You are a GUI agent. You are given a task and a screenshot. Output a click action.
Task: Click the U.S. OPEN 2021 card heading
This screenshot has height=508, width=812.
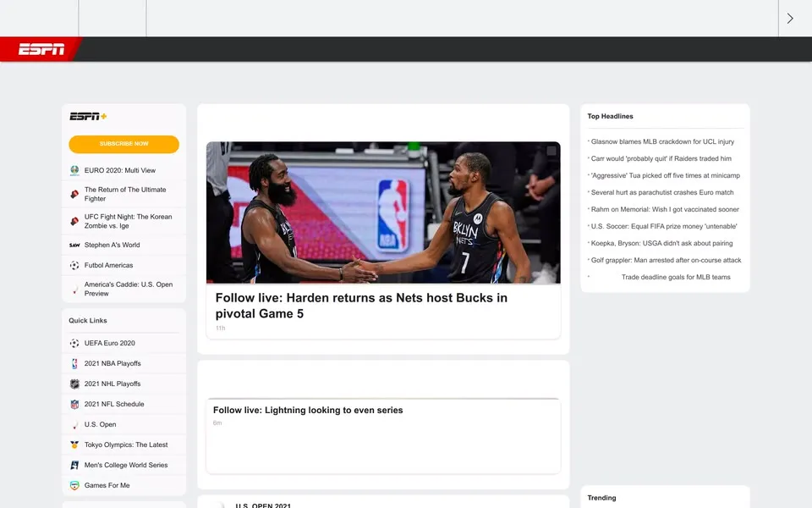click(x=263, y=505)
